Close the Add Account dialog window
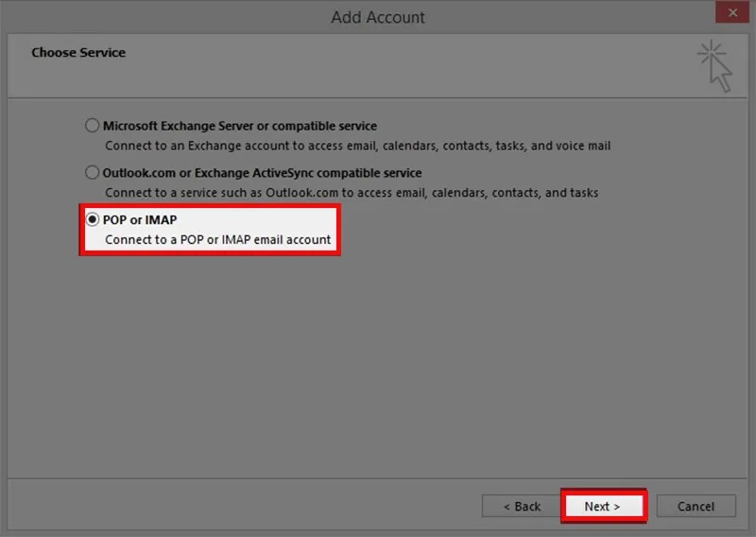The width and height of the screenshot is (756, 537). (728, 14)
